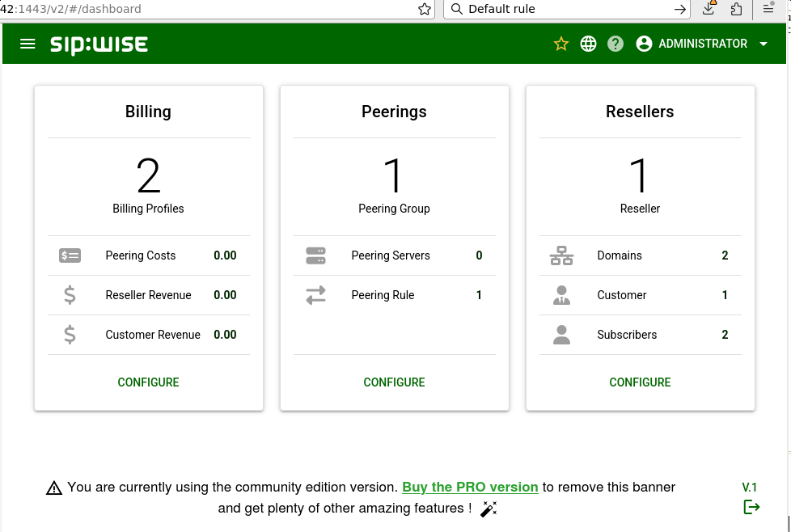791x532 pixels.
Task: Click Configure in the Resellers card
Action: click(640, 382)
